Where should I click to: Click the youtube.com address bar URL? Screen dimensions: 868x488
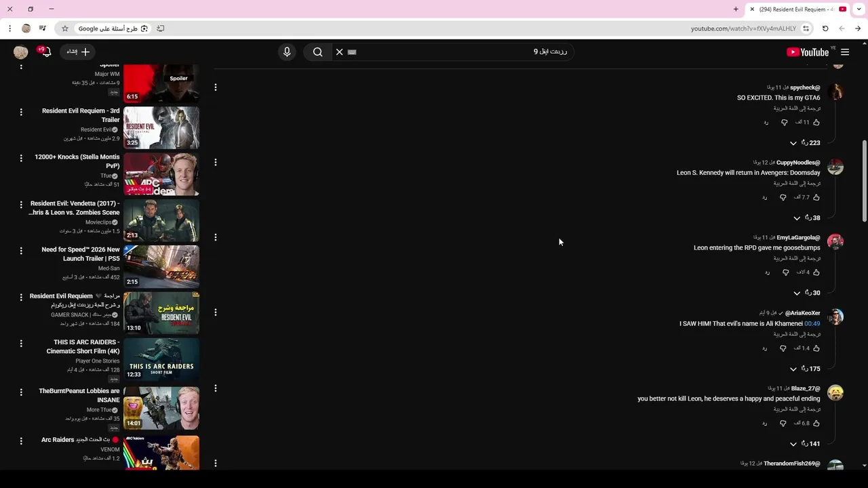click(x=743, y=28)
